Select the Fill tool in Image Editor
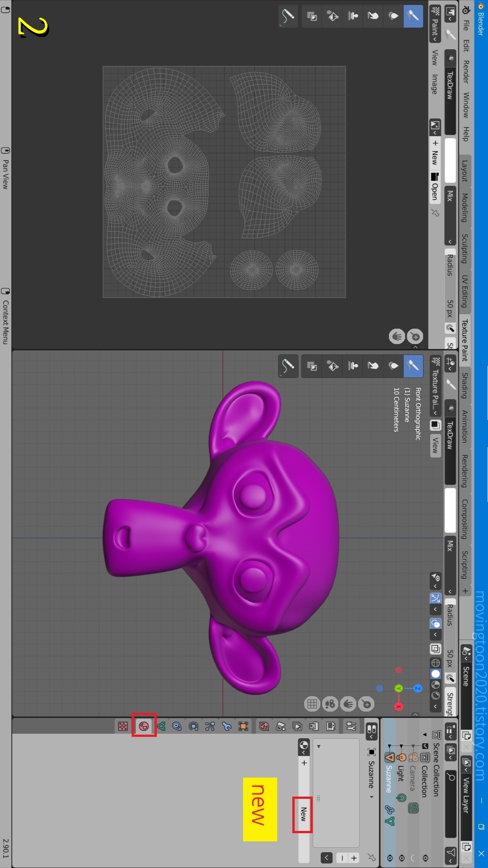Viewport: 488px width, 868px height. (333, 16)
